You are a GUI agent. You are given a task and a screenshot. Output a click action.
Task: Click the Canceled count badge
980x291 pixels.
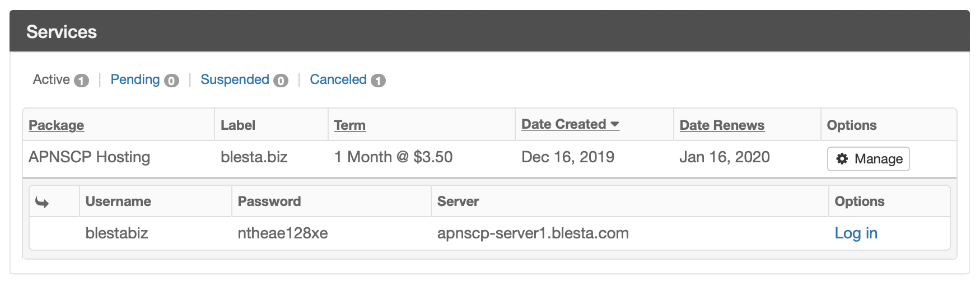tap(379, 81)
